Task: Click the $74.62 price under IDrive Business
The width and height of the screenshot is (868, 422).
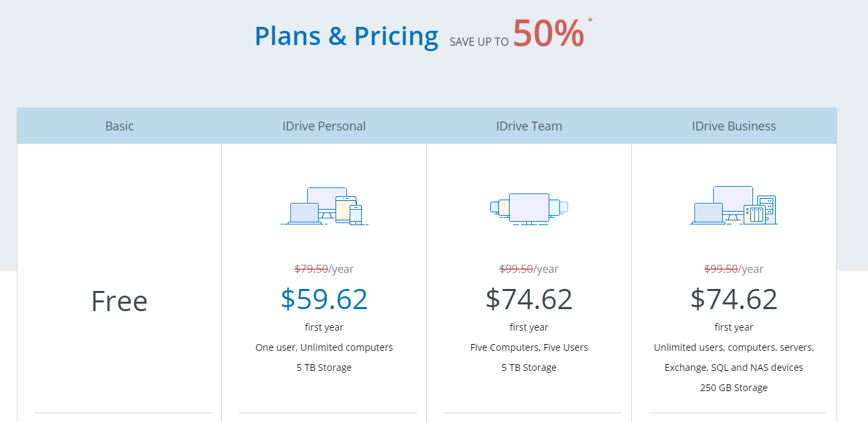Action: tap(734, 299)
